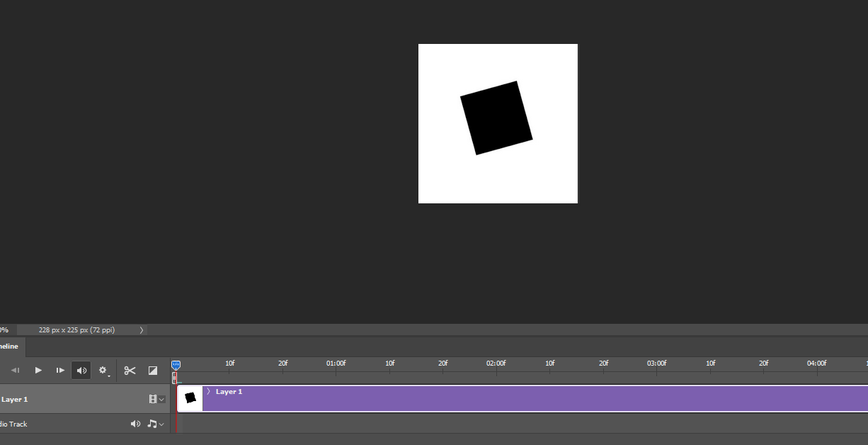The width and height of the screenshot is (868, 445).
Task: Select the Audio Track header label
Action: click(x=13, y=424)
